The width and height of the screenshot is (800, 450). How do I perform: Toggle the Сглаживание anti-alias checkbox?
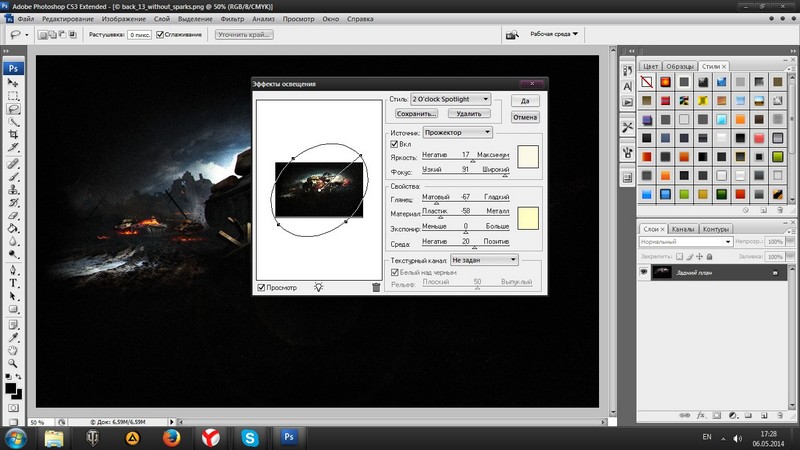point(161,35)
